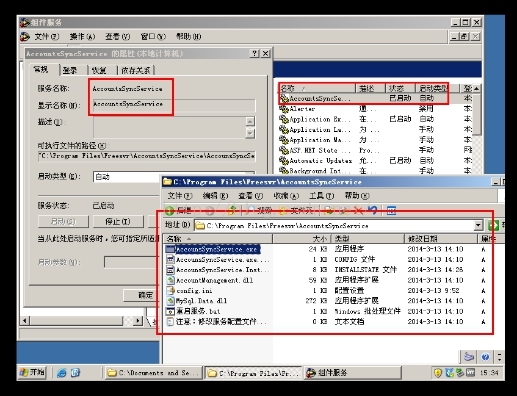Sort services by Status column header
The width and height of the screenshot is (517, 396).
click(400, 88)
